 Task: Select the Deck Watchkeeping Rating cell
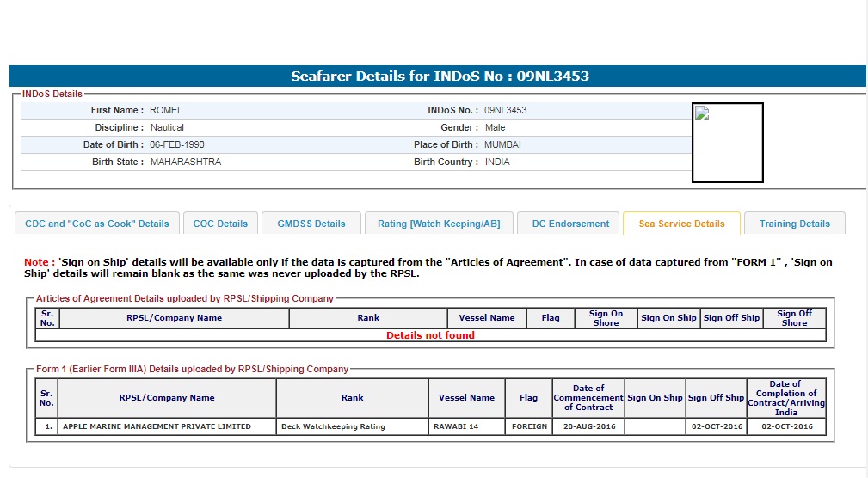click(x=352, y=426)
